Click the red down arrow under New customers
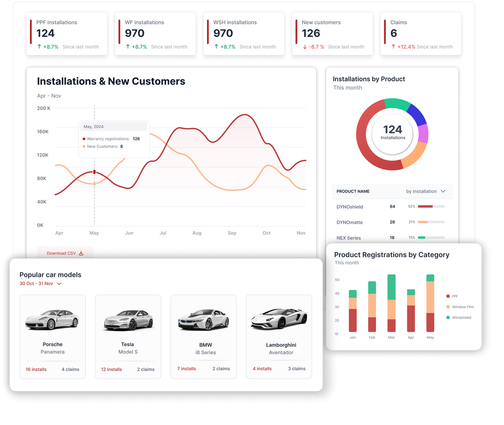 click(305, 47)
